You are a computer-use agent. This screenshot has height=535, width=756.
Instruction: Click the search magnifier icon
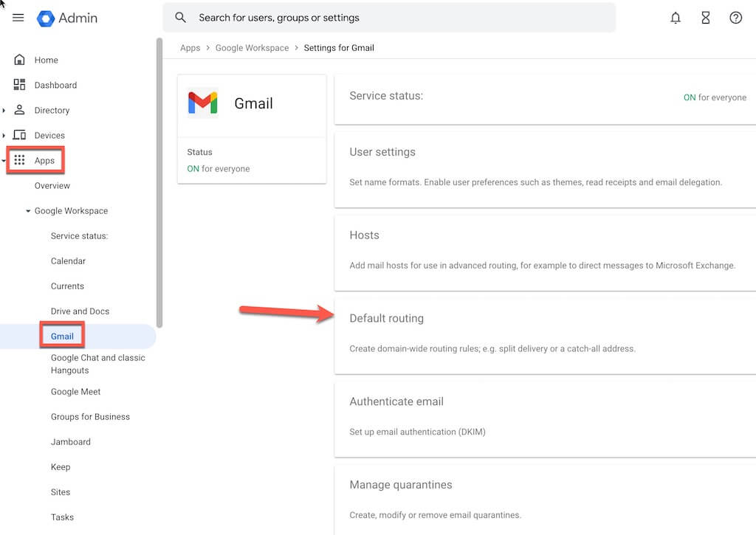coord(180,18)
